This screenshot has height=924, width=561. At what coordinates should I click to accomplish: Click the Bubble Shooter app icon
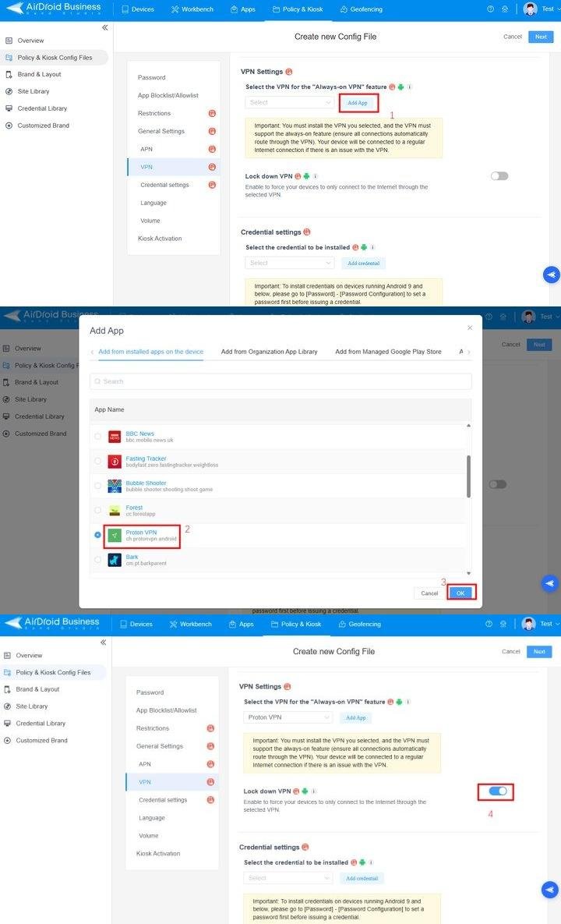[115, 486]
